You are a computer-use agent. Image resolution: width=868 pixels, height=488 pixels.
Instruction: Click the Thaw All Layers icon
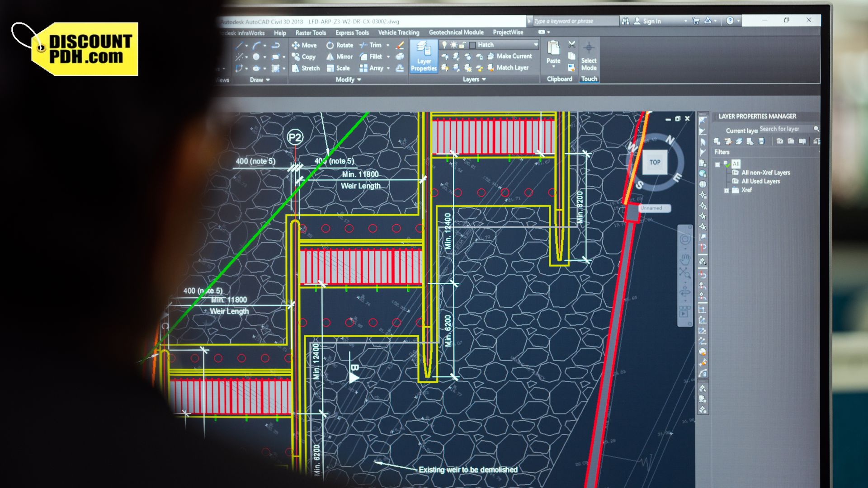pyautogui.click(x=468, y=68)
